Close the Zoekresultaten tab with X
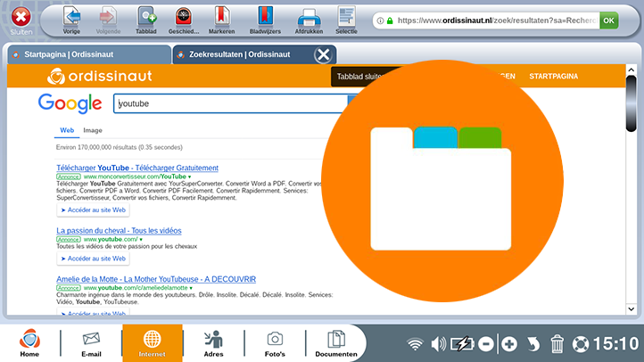 [323, 54]
